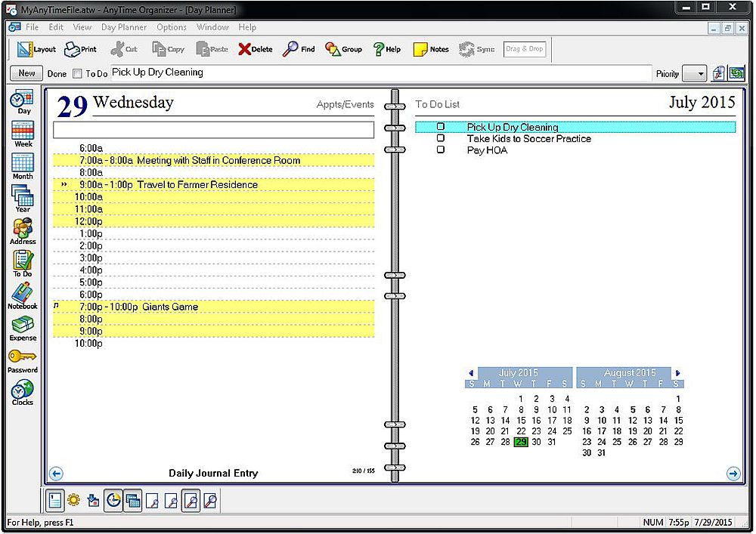756x534 pixels.
Task: Tick the Done checkbox
Action: (77, 74)
